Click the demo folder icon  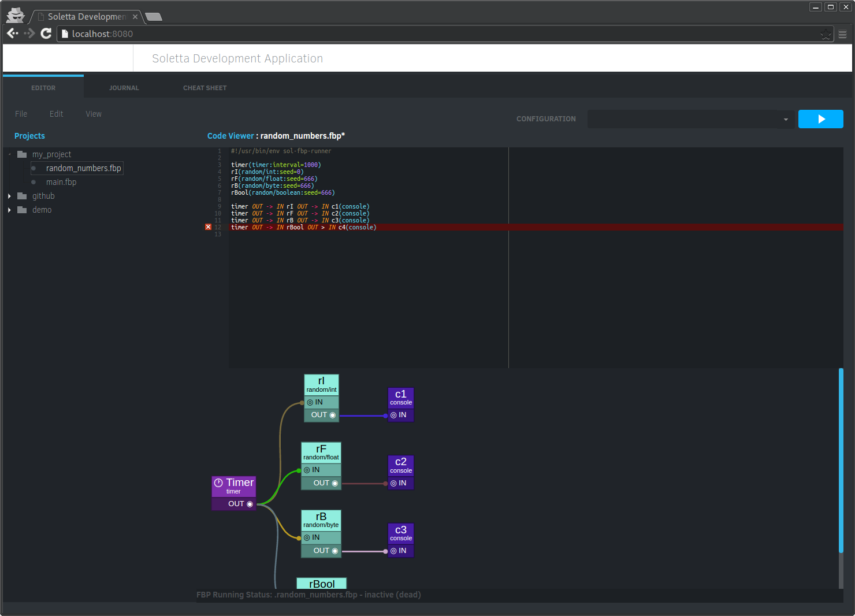(22, 210)
